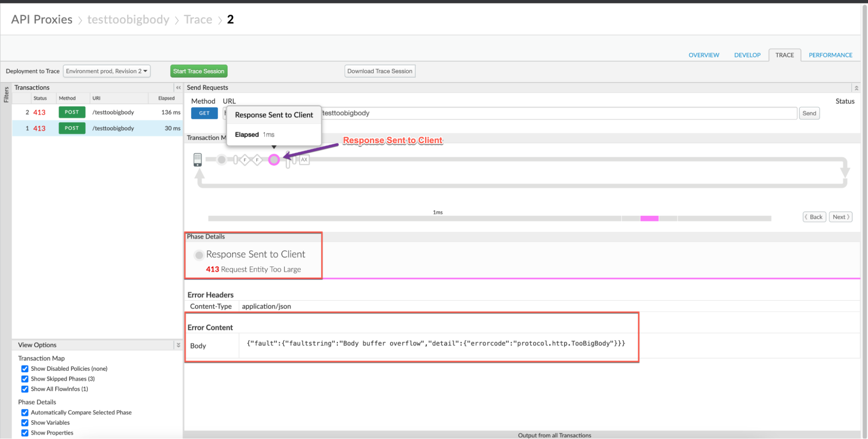Uncheck Show Disabled Policies checkbox
Screen dimensions: 868x439
25,369
